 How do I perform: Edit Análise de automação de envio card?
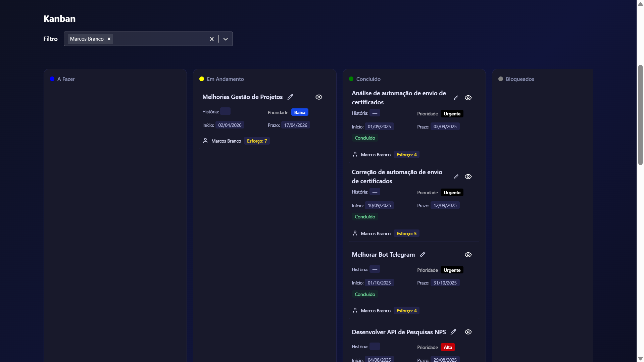(456, 98)
